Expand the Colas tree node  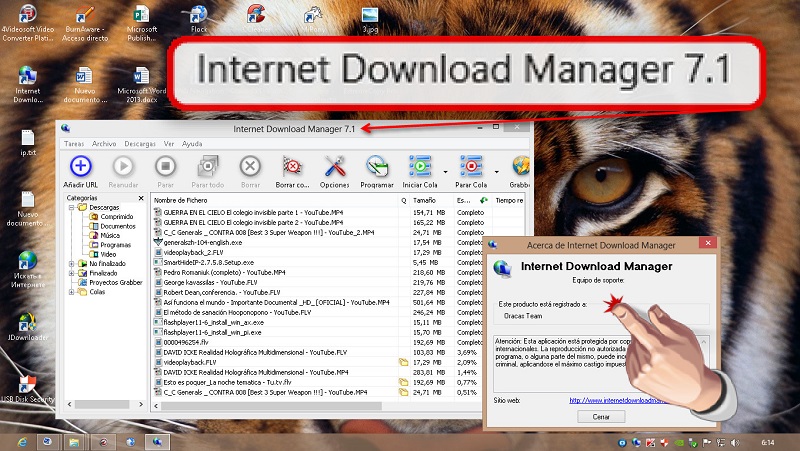click(72, 292)
